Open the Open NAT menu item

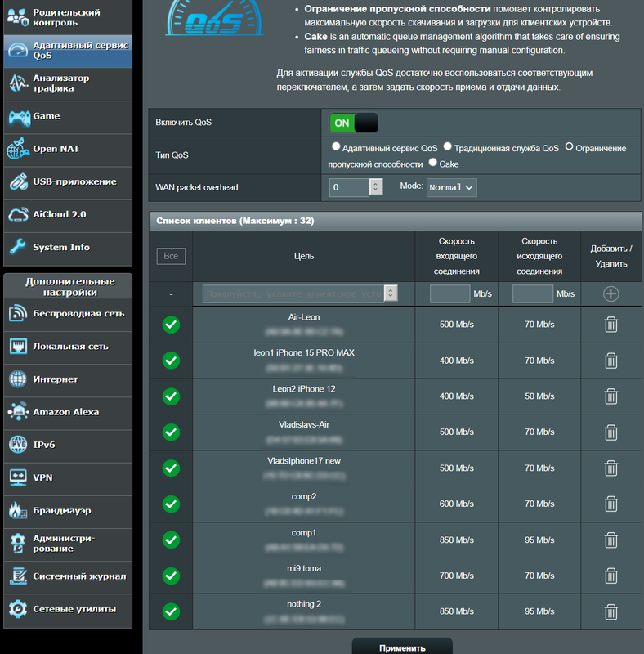click(68, 149)
